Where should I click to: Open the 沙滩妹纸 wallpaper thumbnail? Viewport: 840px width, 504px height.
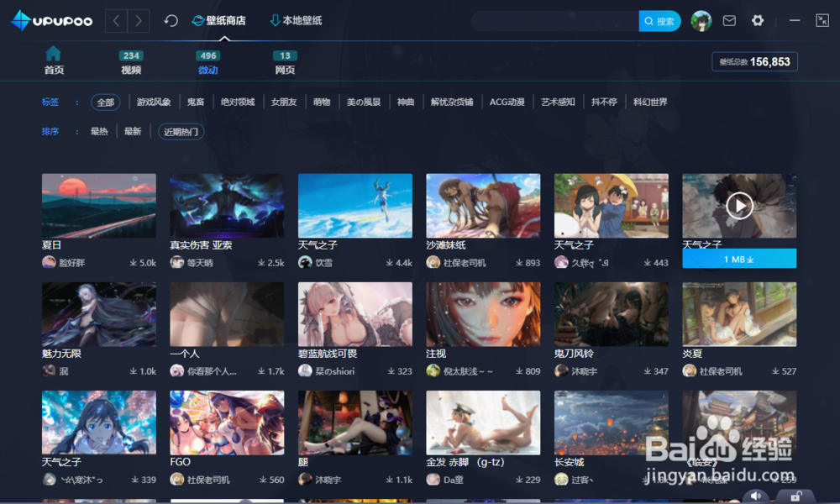click(x=483, y=206)
